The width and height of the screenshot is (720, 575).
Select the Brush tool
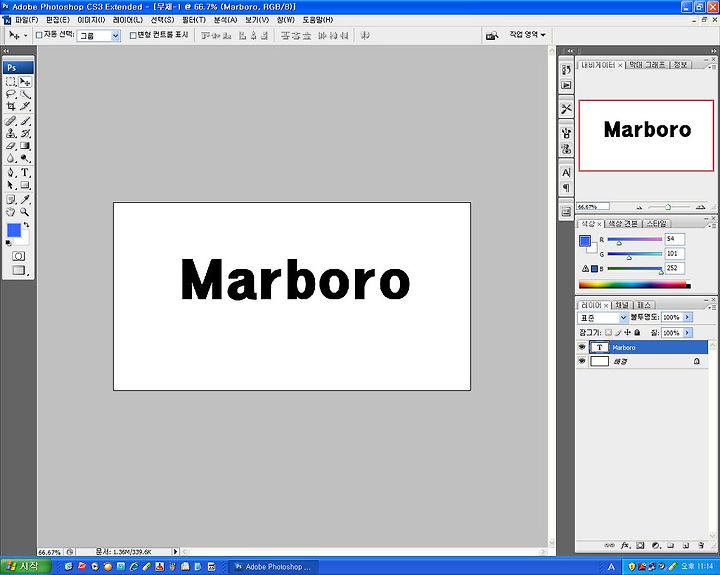(x=25, y=121)
